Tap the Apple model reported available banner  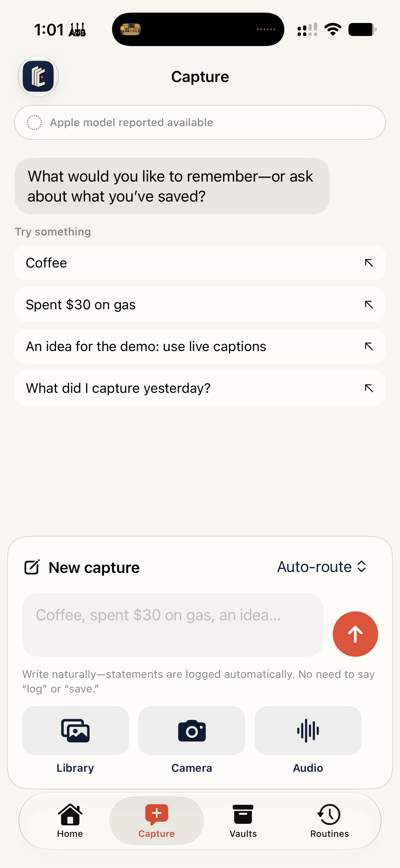tap(200, 122)
